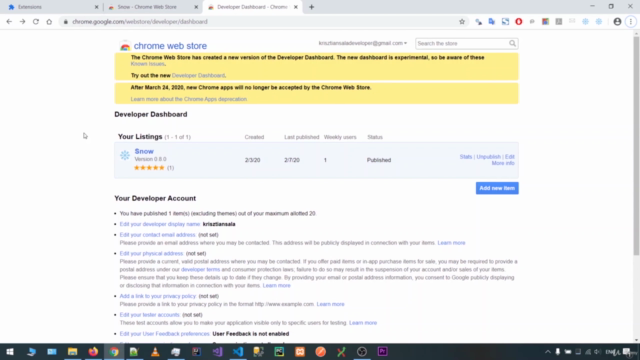Click the Chrome icon in the taskbar
The image size is (640, 360).
point(114,351)
